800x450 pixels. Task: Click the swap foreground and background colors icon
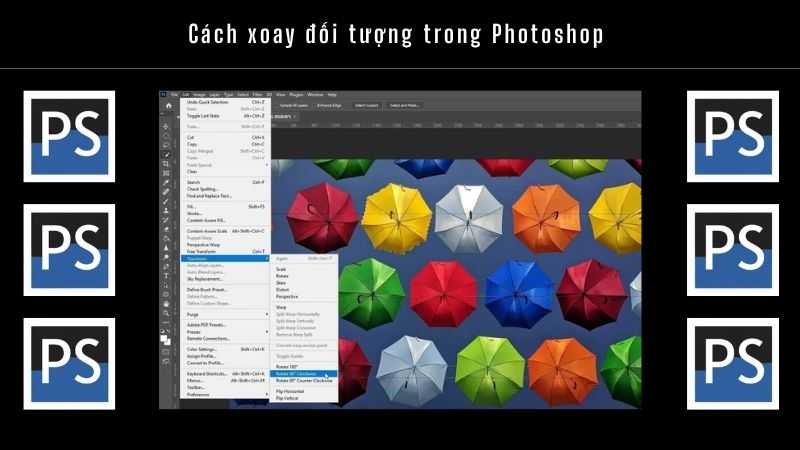pos(169,331)
